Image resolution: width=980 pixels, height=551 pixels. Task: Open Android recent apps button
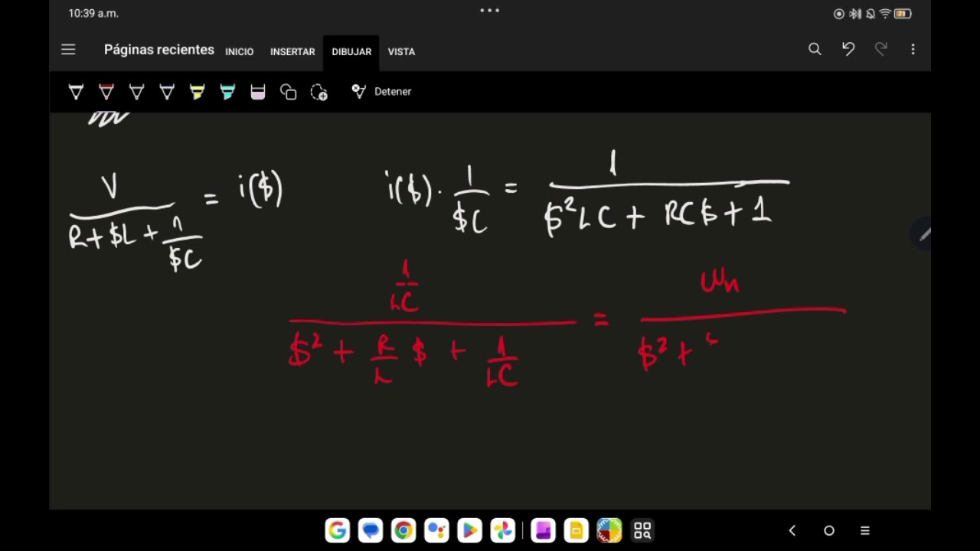click(865, 530)
